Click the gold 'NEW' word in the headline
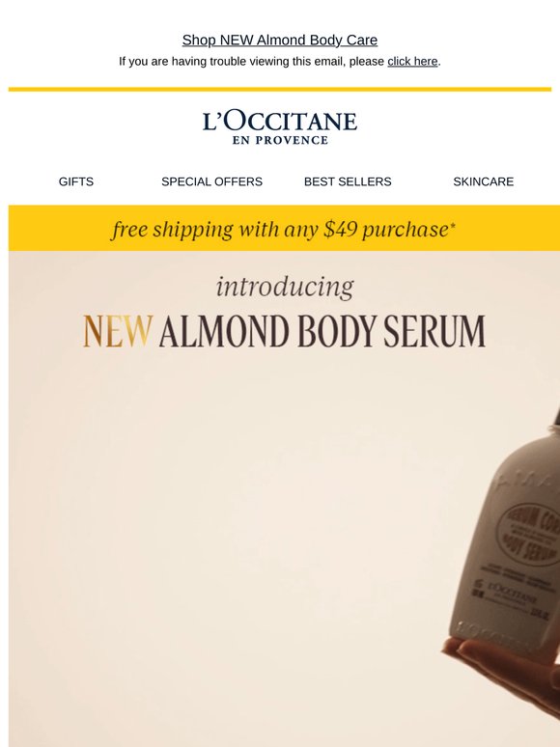Viewport: 560px width, 747px height. (118, 331)
